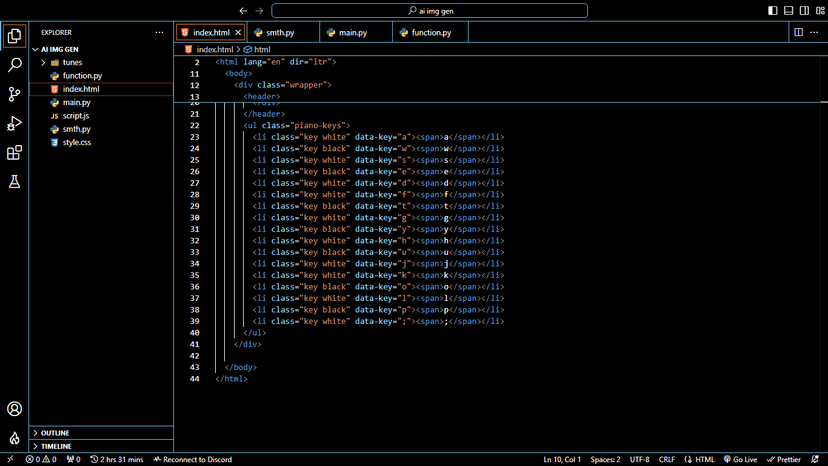The height and width of the screenshot is (466, 828).
Task: Expand the TIMELINE section
Action: pyautogui.click(x=55, y=446)
